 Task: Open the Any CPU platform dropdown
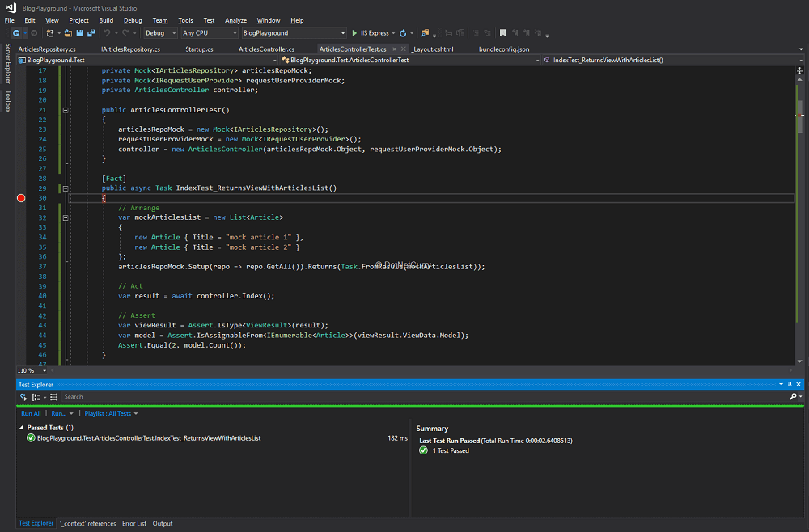click(x=209, y=33)
